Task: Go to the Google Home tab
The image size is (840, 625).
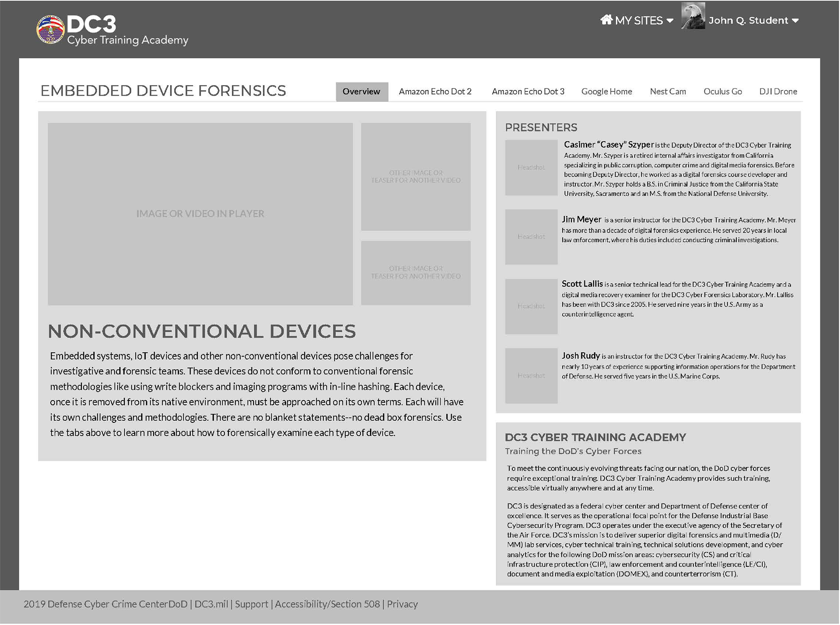Action: pyautogui.click(x=606, y=92)
